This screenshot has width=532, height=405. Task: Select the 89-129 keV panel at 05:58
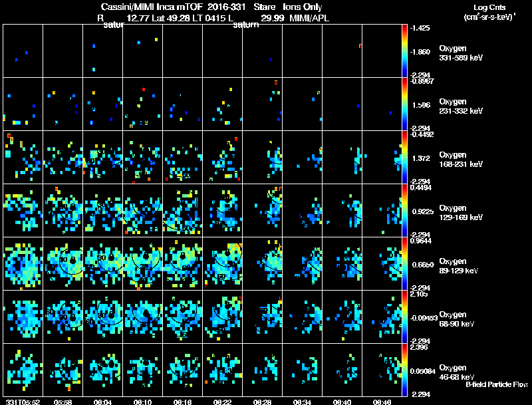pos(63,264)
